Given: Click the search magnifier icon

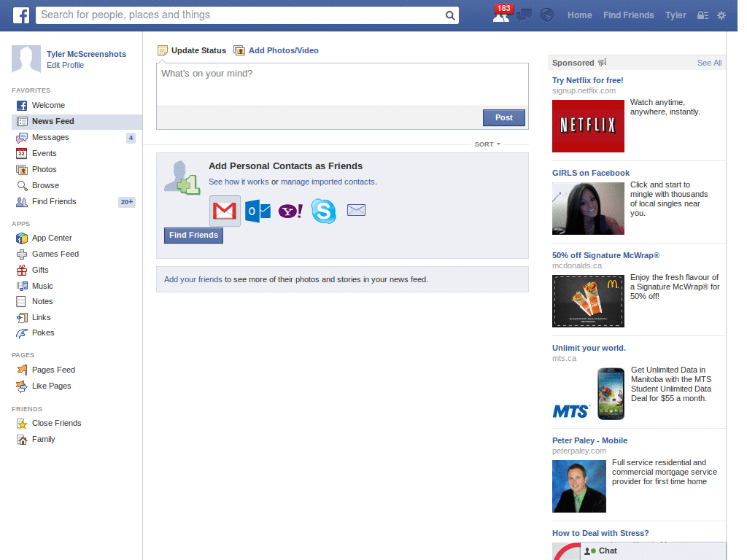Looking at the screenshot, I should [x=449, y=15].
